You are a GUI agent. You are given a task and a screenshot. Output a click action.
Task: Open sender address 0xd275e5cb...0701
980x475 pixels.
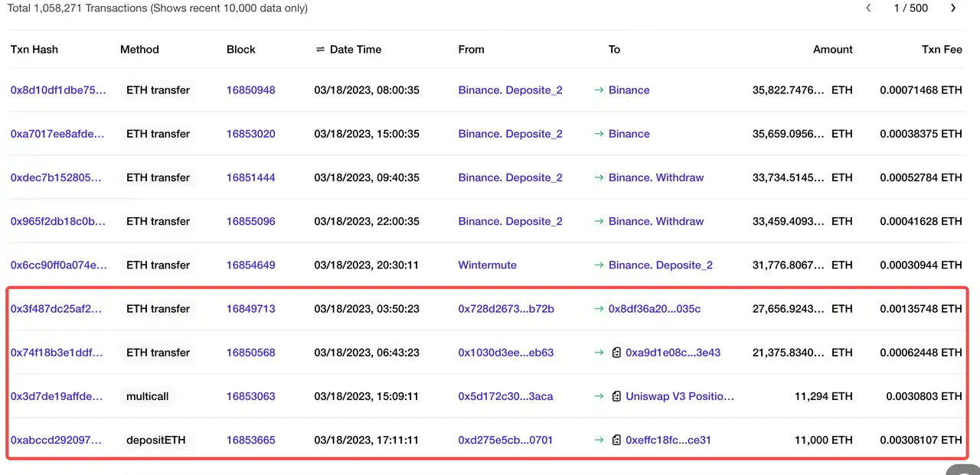506,440
